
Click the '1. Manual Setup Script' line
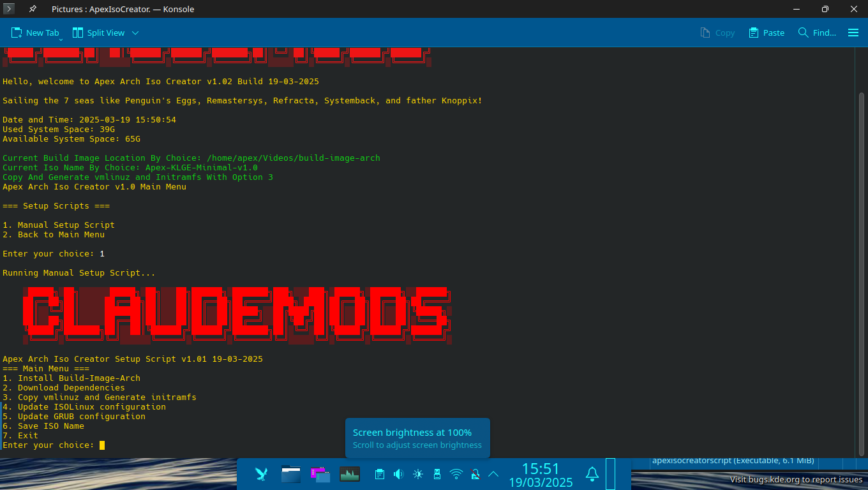pyautogui.click(x=59, y=225)
